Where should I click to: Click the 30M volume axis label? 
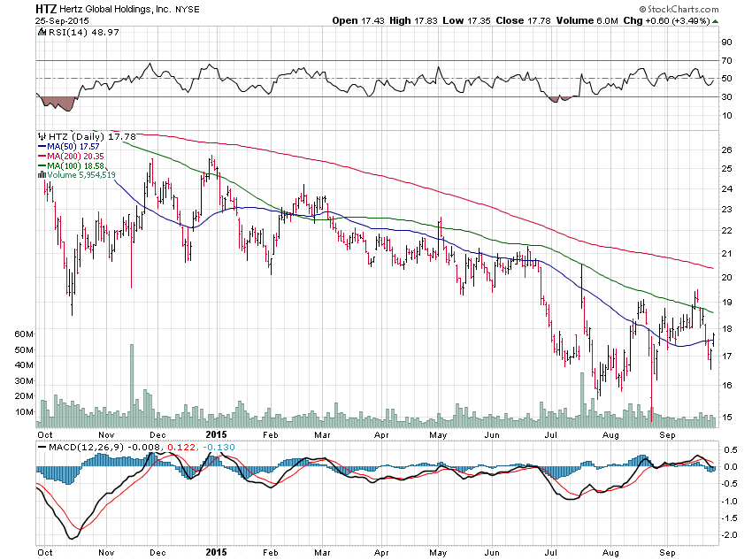pos(25,381)
